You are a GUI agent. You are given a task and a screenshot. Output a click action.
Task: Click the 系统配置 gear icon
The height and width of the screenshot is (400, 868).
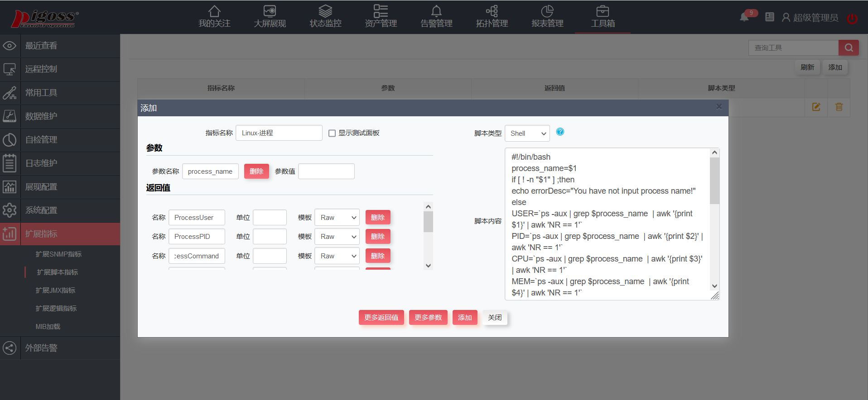coord(10,210)
